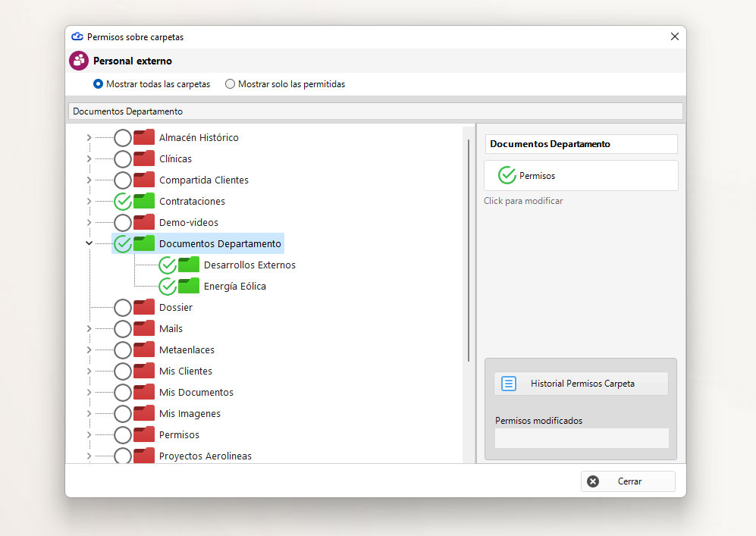Click the folder tree vertical scrollbar
756x536 pixels.
pyautogui.click(x=469, y=251)
